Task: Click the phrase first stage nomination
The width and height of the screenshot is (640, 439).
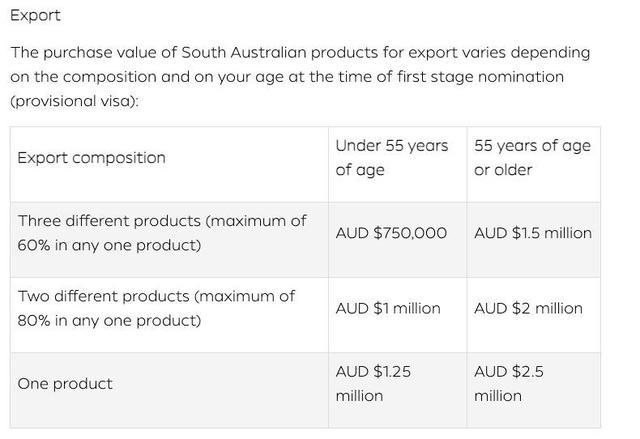Action: (480, 77)
